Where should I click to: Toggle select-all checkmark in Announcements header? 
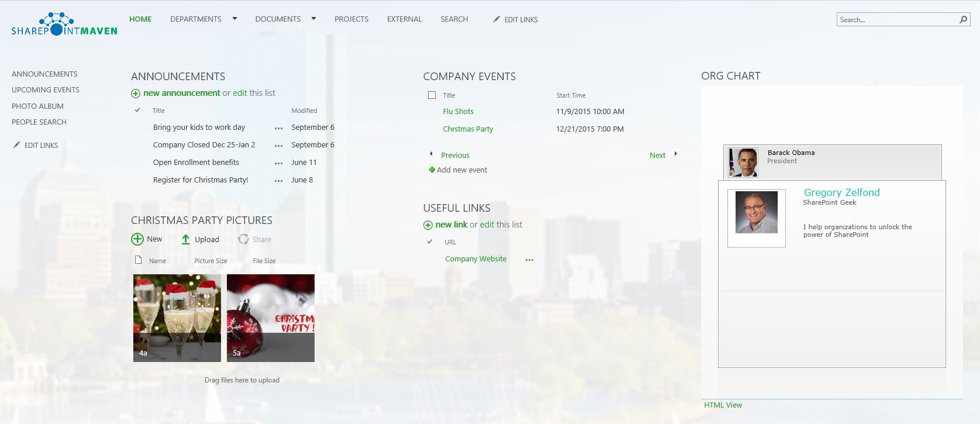(x=138, y=110)
